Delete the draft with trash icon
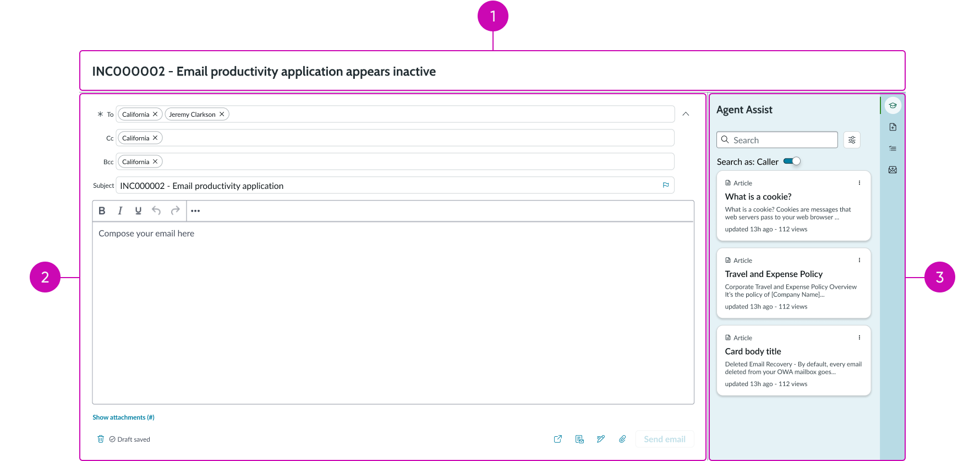Viewport: 980px width, 461px height. pyautogui.click(x=101, y=439)
